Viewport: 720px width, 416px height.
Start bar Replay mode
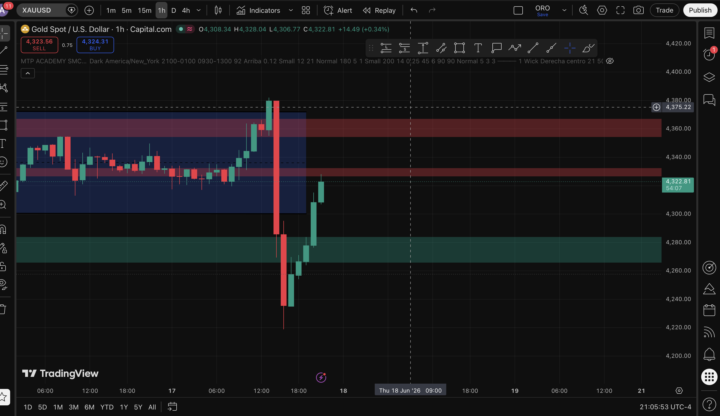click(379, 10)
